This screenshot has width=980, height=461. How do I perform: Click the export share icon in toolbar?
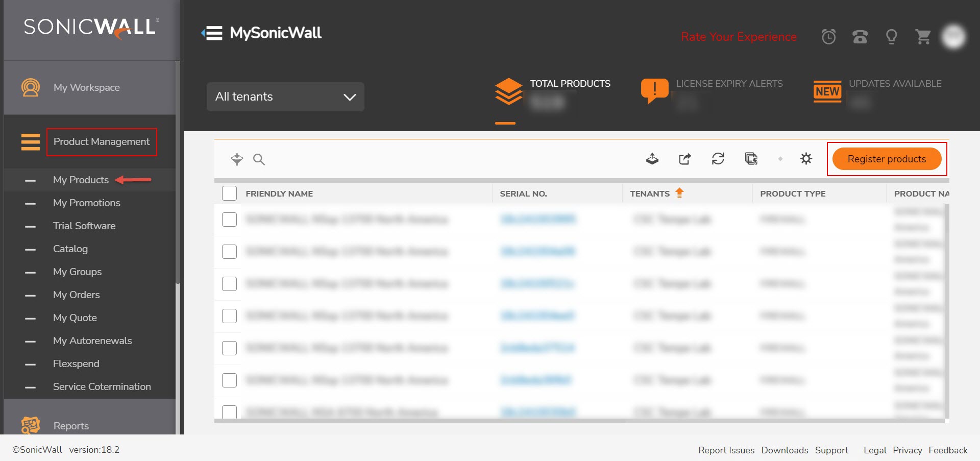pyautogui.click(x=684, y=159)
